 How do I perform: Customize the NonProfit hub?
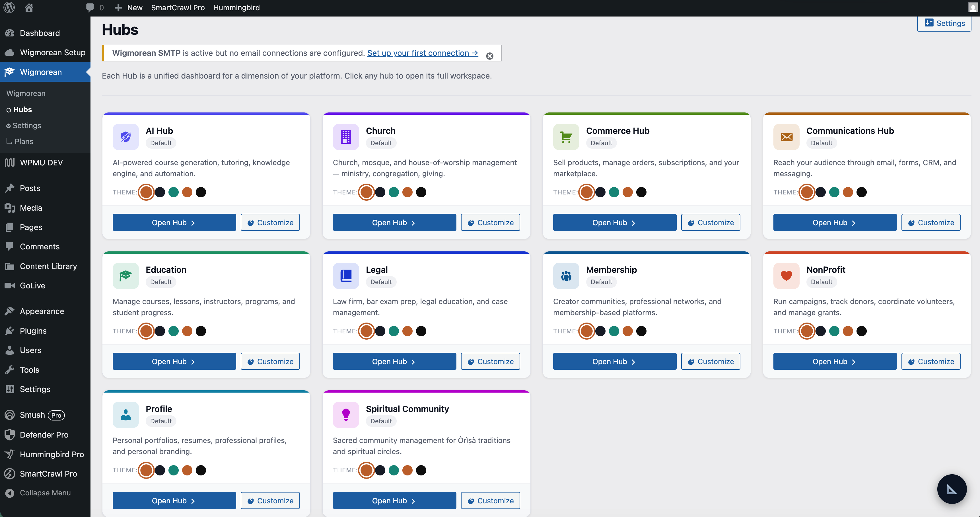(x=931, y=361)
